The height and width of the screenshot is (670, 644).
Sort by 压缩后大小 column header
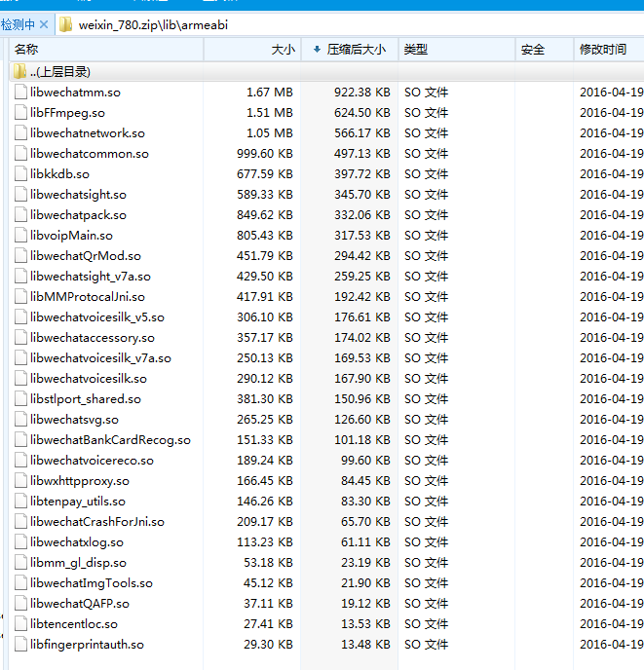click(350, 50)
